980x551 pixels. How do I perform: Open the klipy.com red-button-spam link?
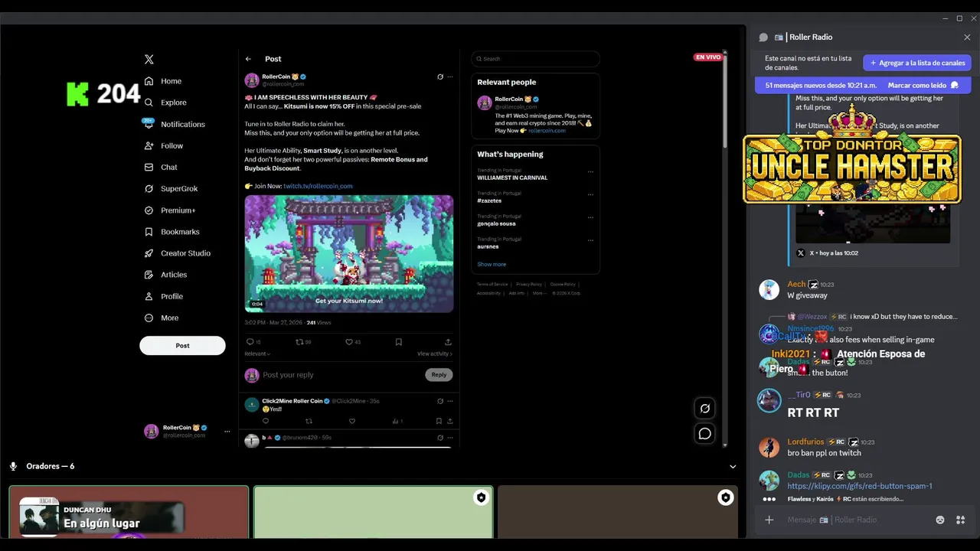tap(860, 486)
